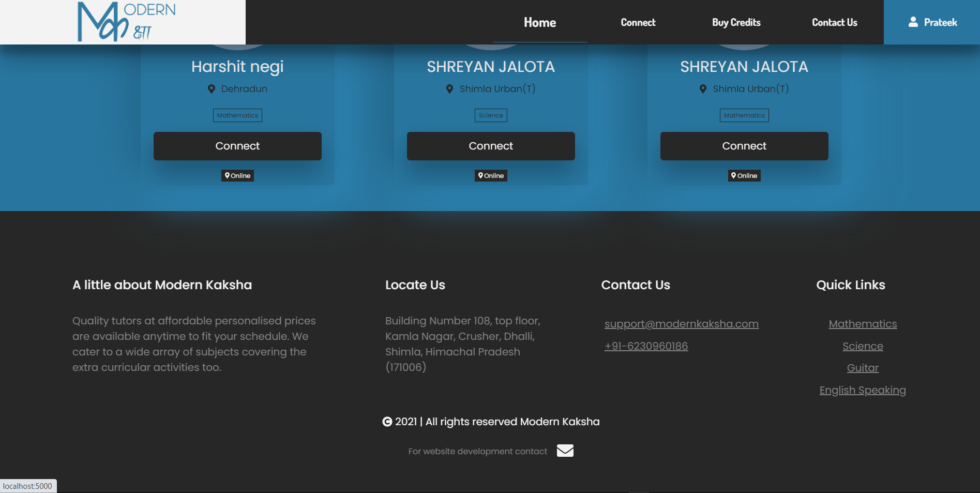The width and height of the screenshot is (980, 493).
Task: Click the location pin next to Dehradun
Action: pyautogui.click(x=211, y=88)
